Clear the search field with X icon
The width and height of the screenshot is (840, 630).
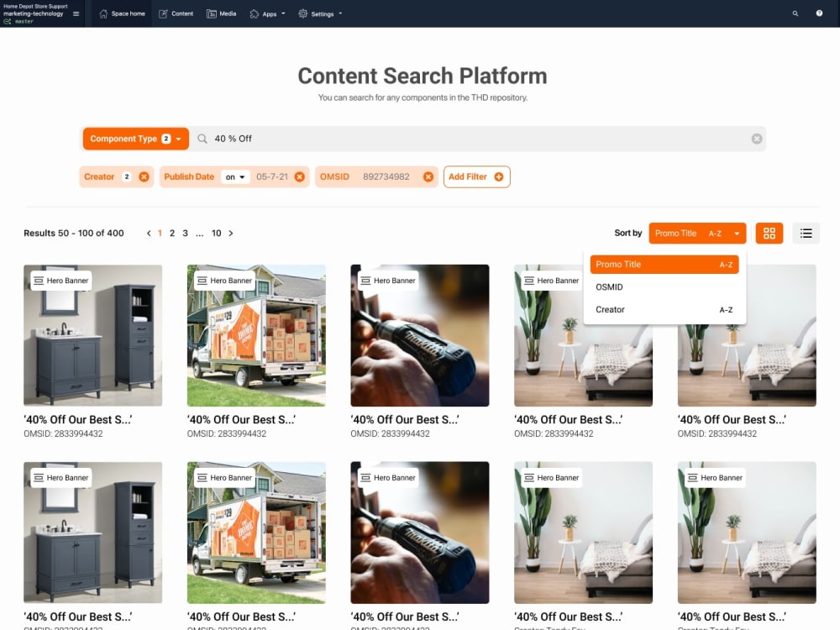(x=757, y=139)
